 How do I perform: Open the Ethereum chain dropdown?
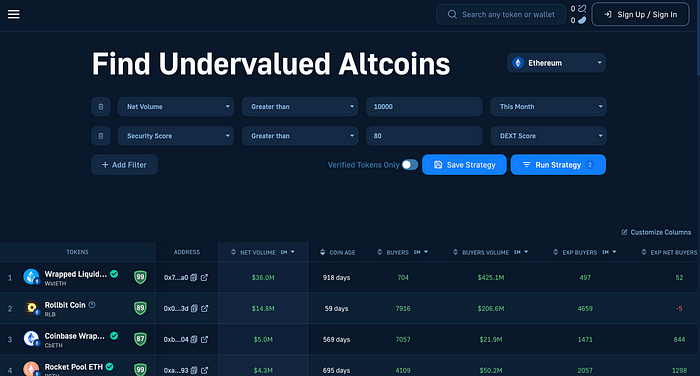556,63
